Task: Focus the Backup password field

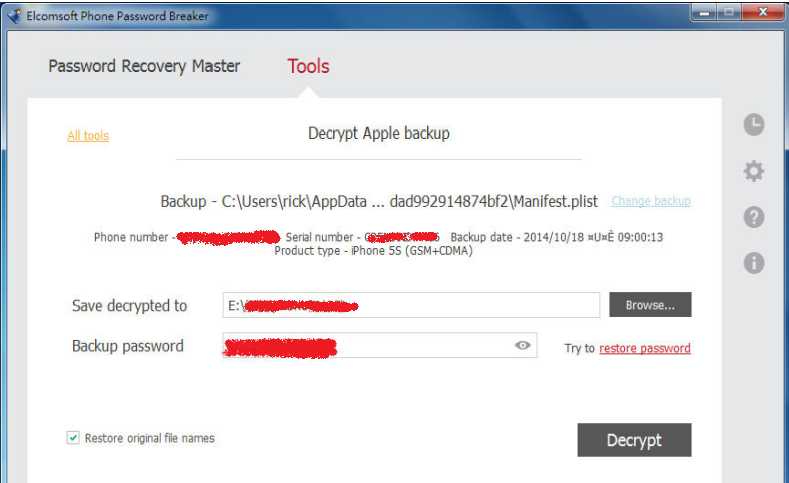Action: pos(380,345)
